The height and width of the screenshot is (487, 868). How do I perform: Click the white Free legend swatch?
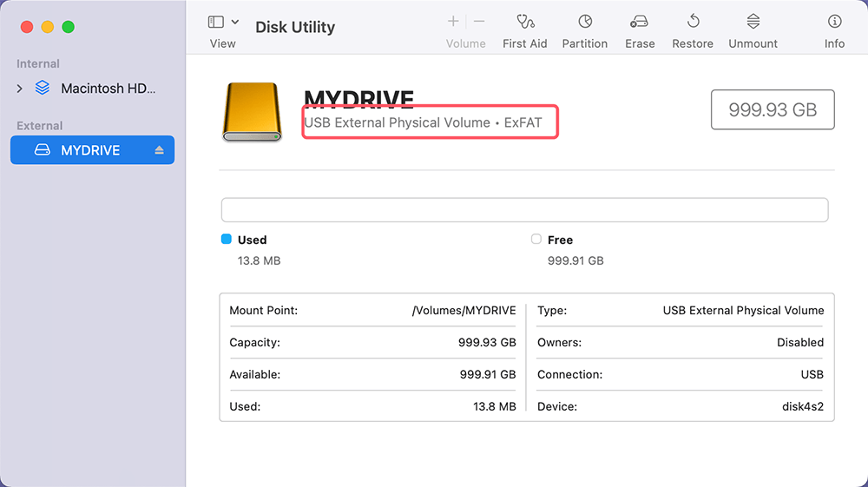536,239
